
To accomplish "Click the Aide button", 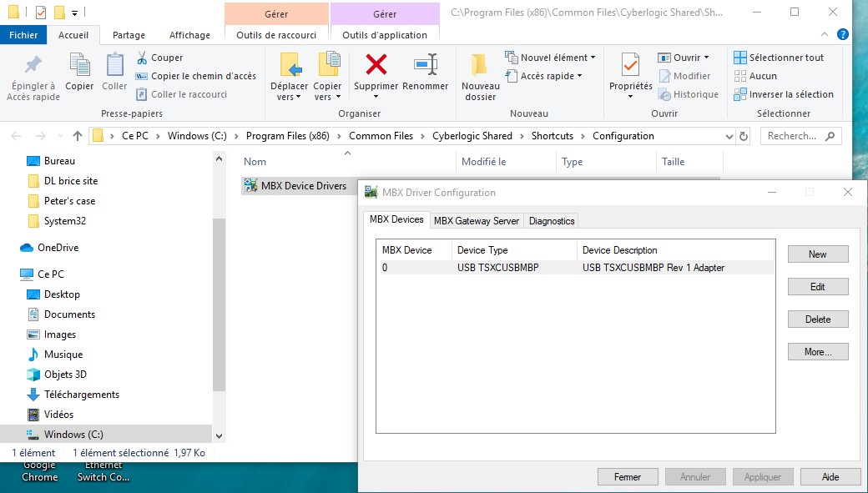I will (830, 477).
